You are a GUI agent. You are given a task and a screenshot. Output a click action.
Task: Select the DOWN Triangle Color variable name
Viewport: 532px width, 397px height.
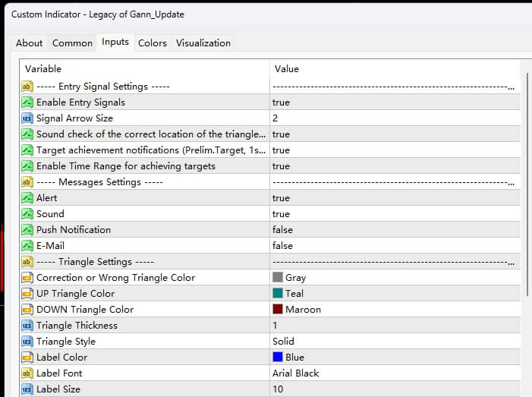(85, 310)
